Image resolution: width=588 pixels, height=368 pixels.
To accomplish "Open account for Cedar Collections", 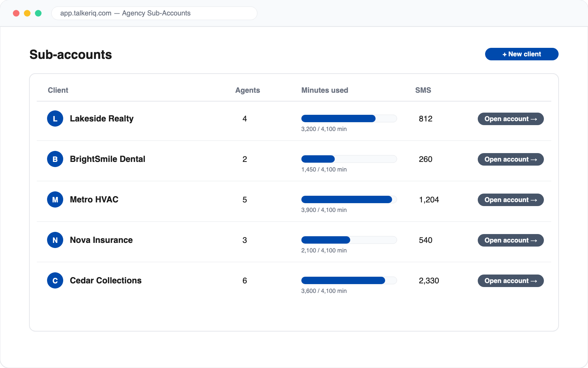I will point(511,281).
